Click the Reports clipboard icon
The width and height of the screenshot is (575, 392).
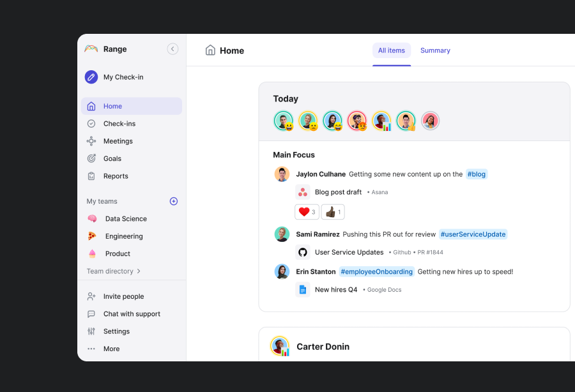(x=91, y=176)
